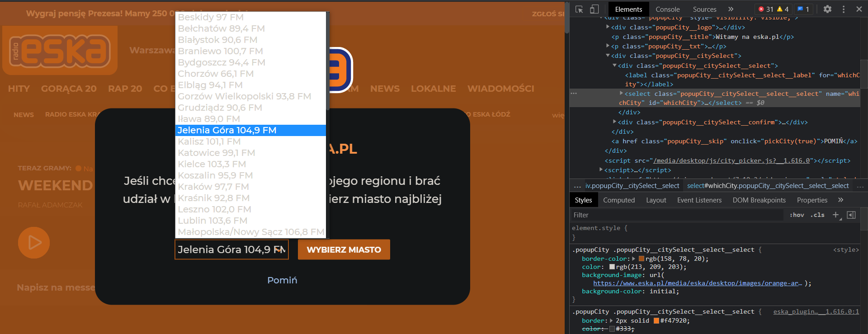The image size is (868, 334).
Task: Click the WYBIERZ MIASTO button
Action: pos(344,249)
